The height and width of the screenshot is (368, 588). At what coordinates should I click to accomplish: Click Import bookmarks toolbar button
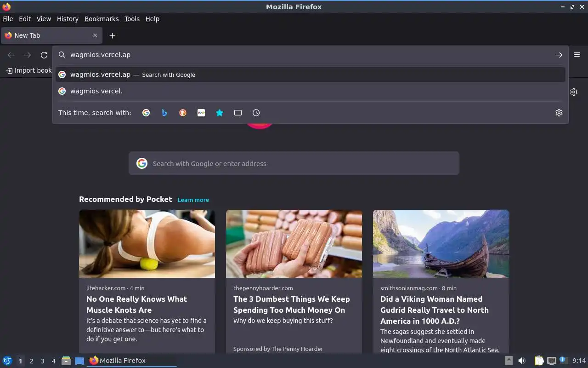click(28, 70)
